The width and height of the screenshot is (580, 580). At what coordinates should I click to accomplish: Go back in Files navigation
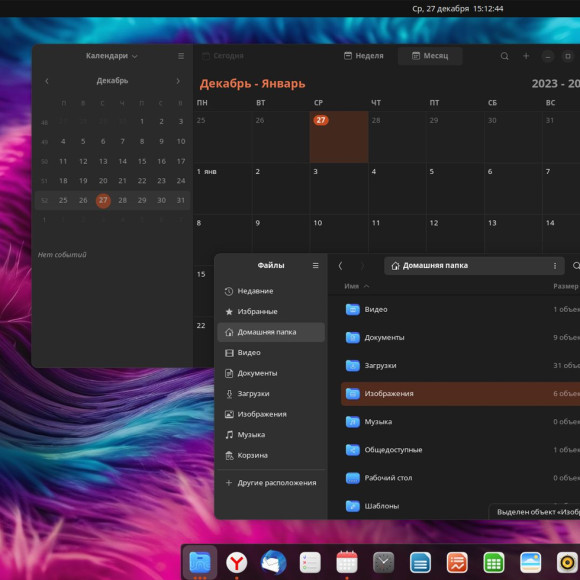tap(340, 266)
